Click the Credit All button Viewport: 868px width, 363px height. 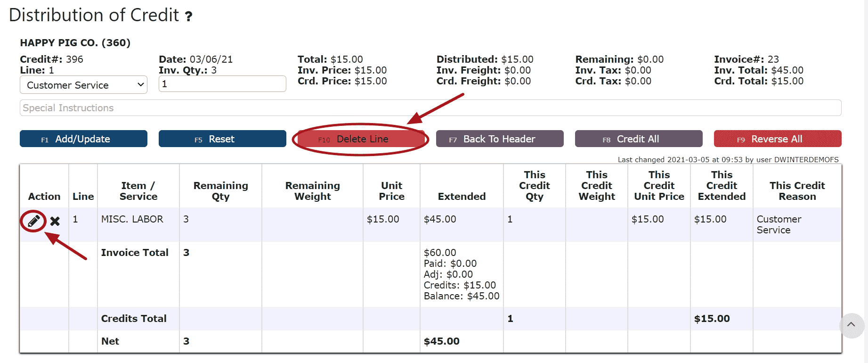point(638,139)
